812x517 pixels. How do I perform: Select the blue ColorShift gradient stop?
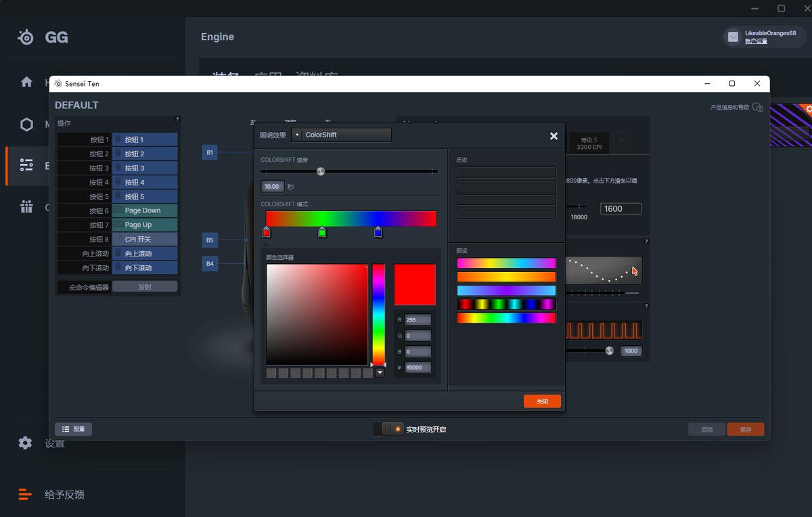[x=378, y=233]
